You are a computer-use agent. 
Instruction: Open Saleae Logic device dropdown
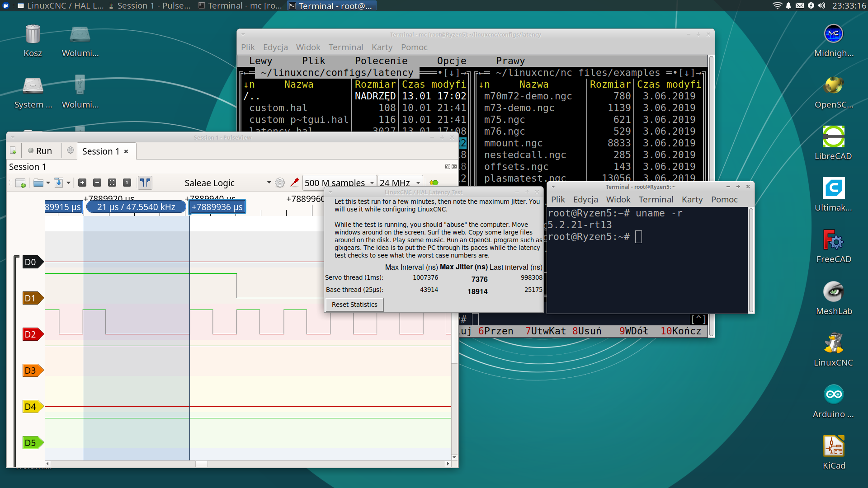pyautogui.click(x=227, y=183)
